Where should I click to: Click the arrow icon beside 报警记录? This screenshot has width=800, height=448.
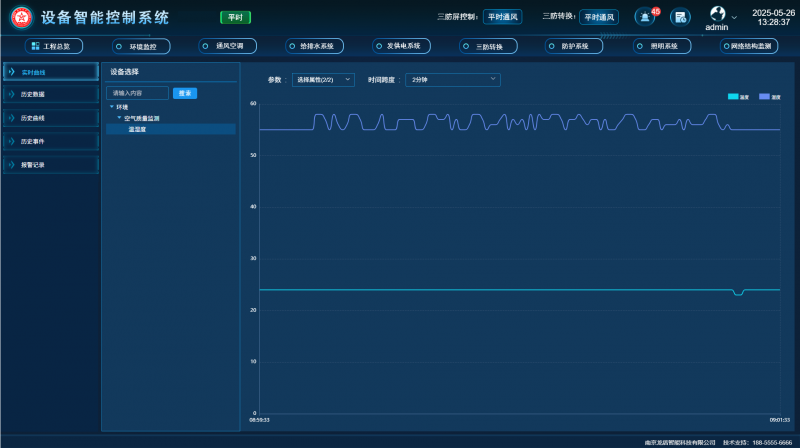11,164
